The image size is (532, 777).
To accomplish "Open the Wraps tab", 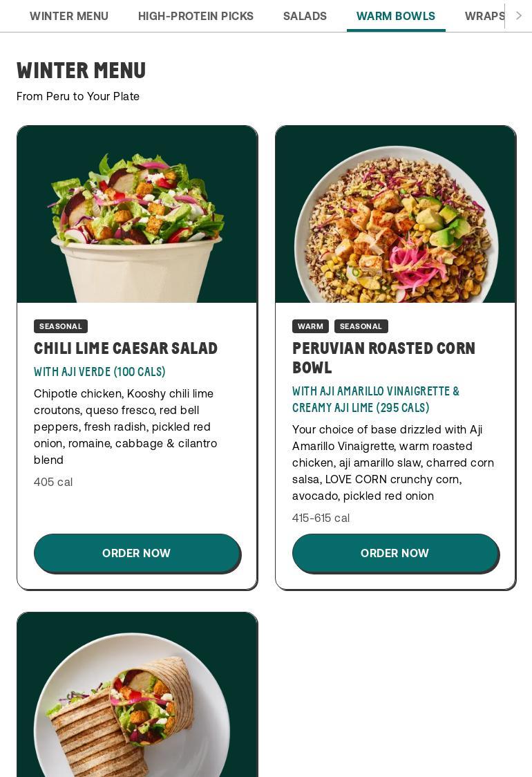I will (484, 16).
